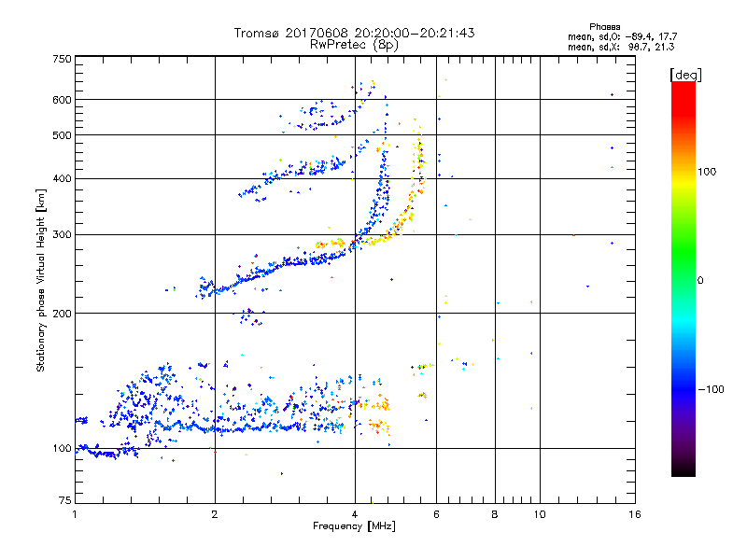
Task: Click the 300 tick label on the height axis
Action: [62, 235]
